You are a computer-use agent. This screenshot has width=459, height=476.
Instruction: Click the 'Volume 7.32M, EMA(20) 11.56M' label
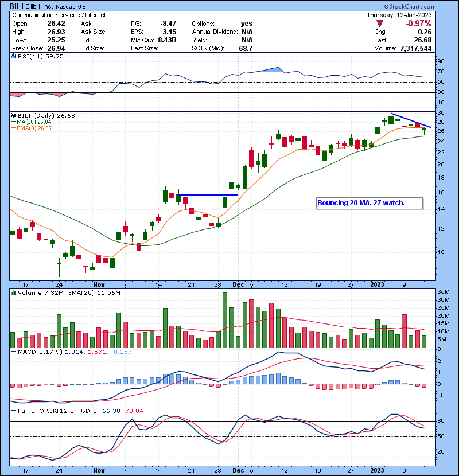(x=69, y=292)
